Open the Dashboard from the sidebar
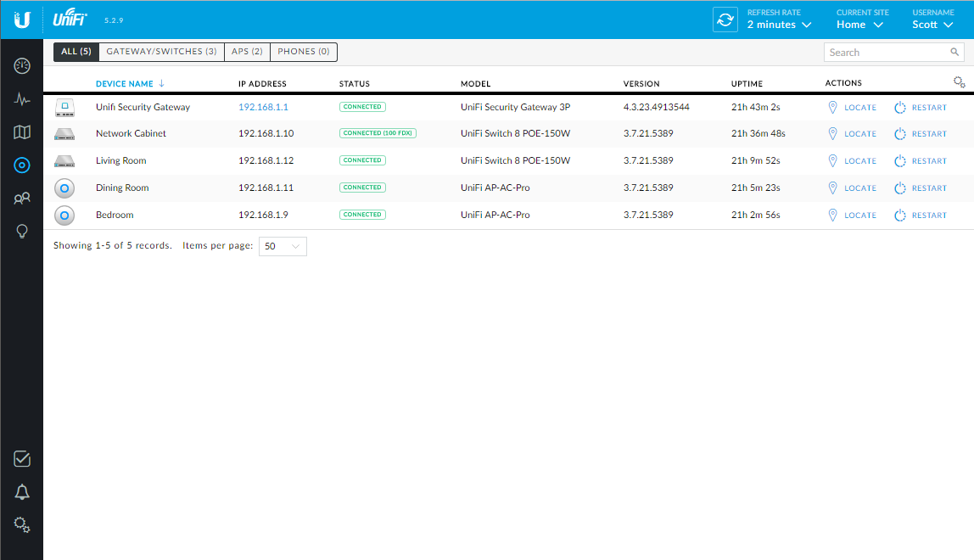Screen dimensions: 974x560 pyautogui.click(x=21, y=65)
